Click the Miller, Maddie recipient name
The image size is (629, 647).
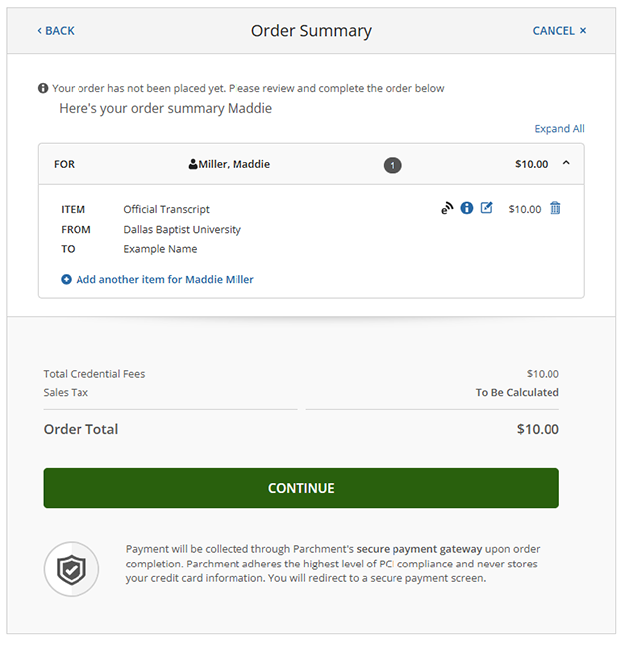pos(235,164)
